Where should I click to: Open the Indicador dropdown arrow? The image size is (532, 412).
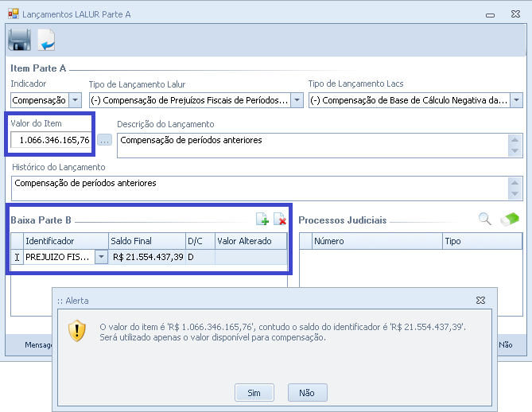click(x=75, y=100)
